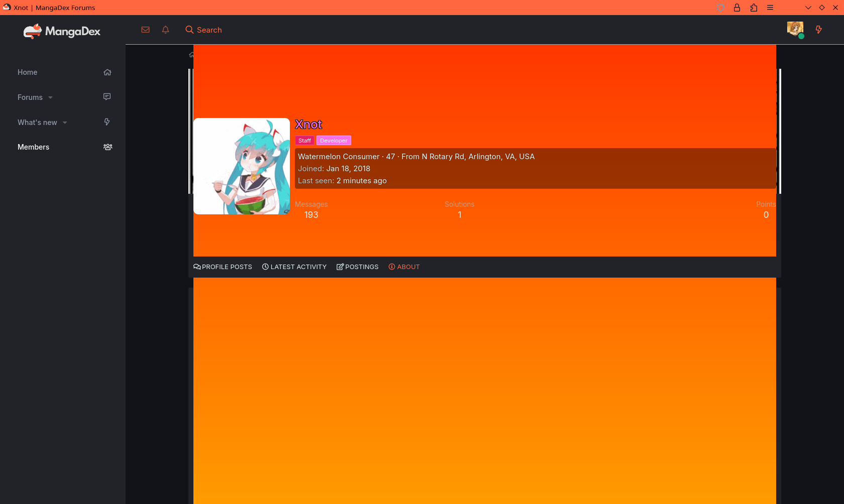The height and width of the screenshot is (504, 844).
Task: Open the notifications bell icon
Action: tap(165, 30)
